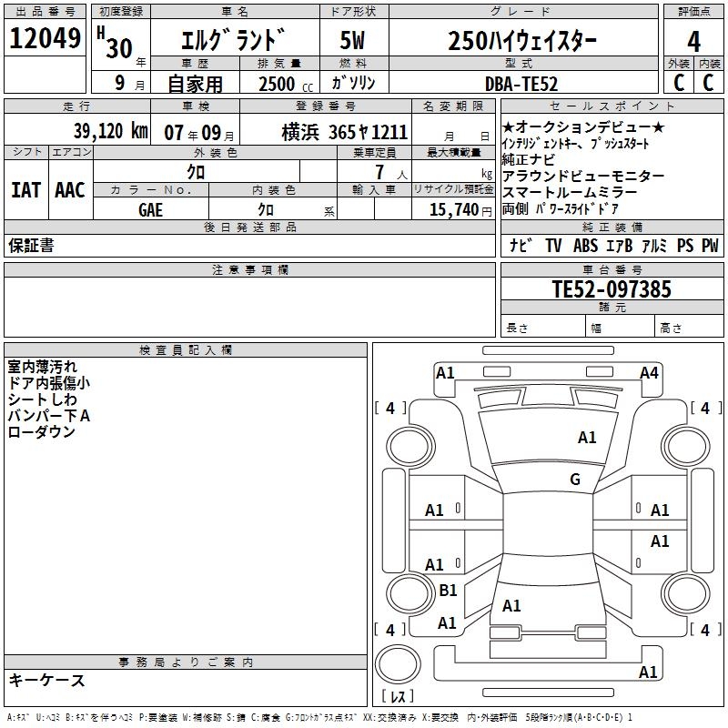The image size is (728, 728).
Task: Click the 長さ length field
Action: point(542,328)
